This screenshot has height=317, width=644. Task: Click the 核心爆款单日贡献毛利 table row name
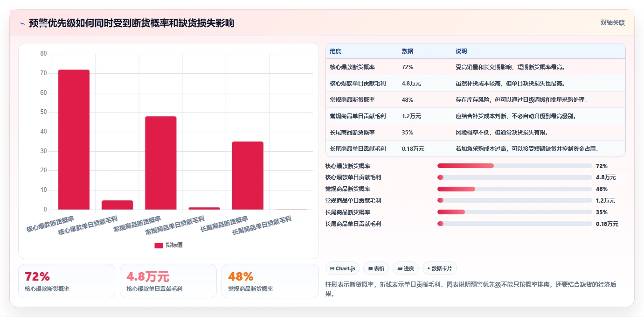point(358,84)
